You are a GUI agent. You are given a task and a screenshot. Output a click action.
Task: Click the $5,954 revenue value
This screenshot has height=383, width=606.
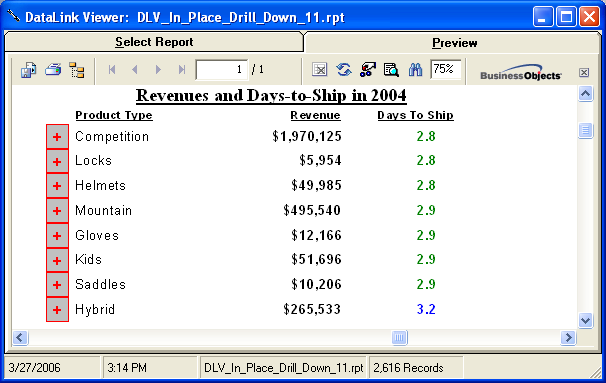(320, 160)
